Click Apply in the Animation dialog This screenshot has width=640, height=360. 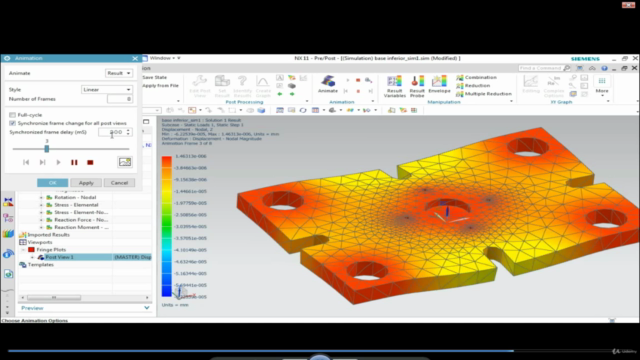[86, 182]
